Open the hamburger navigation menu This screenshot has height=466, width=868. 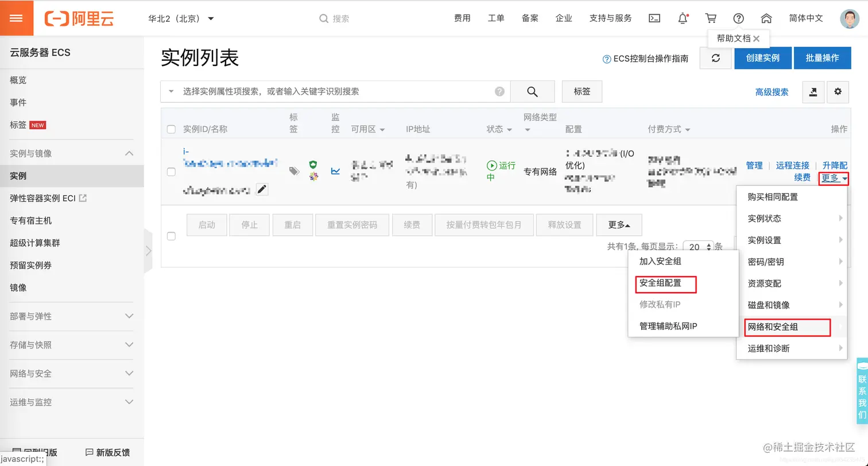coord(17,18)
